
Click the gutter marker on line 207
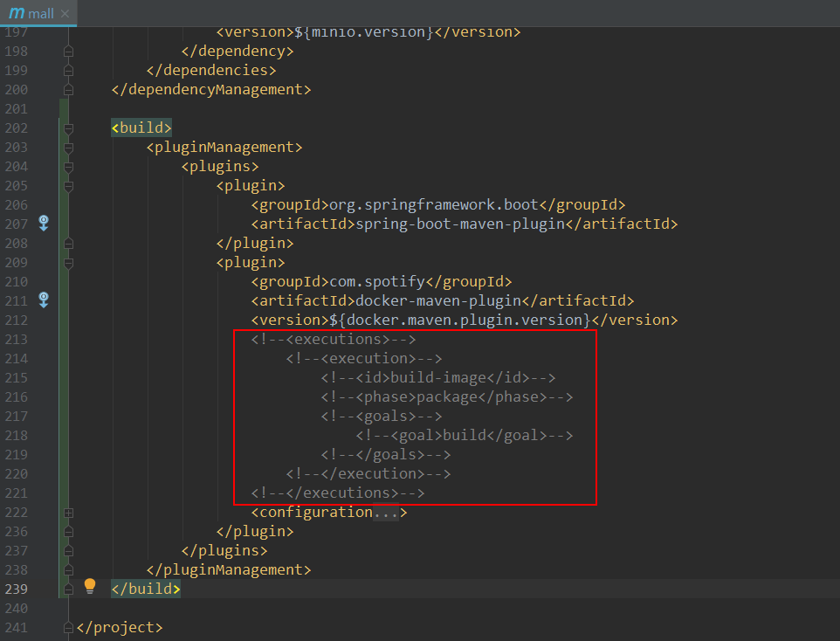(x=44, y=223)
